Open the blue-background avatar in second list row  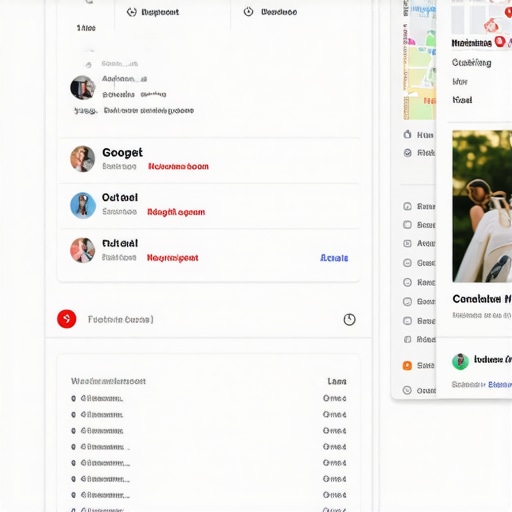tap(83, 205)
